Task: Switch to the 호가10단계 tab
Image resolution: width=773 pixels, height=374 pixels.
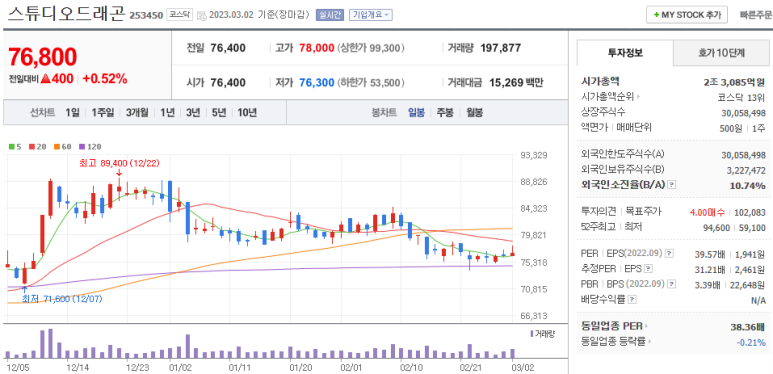Action: tap(721, 53)
